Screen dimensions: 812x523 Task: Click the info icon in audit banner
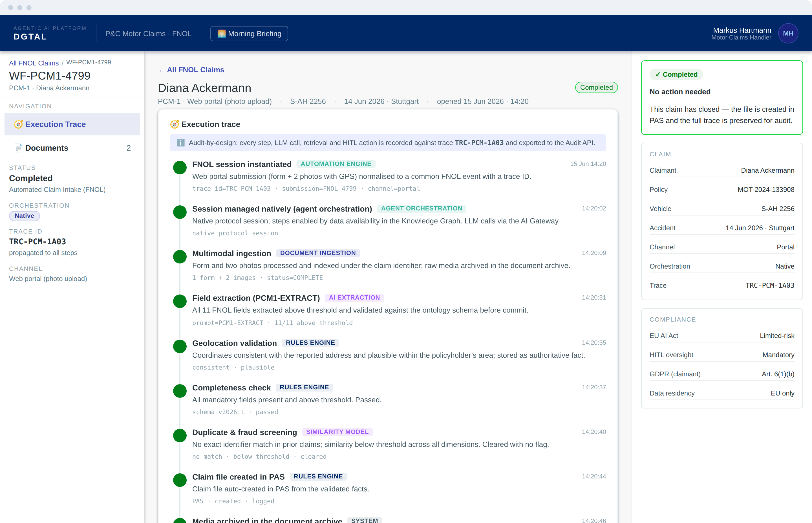[181, 143]
